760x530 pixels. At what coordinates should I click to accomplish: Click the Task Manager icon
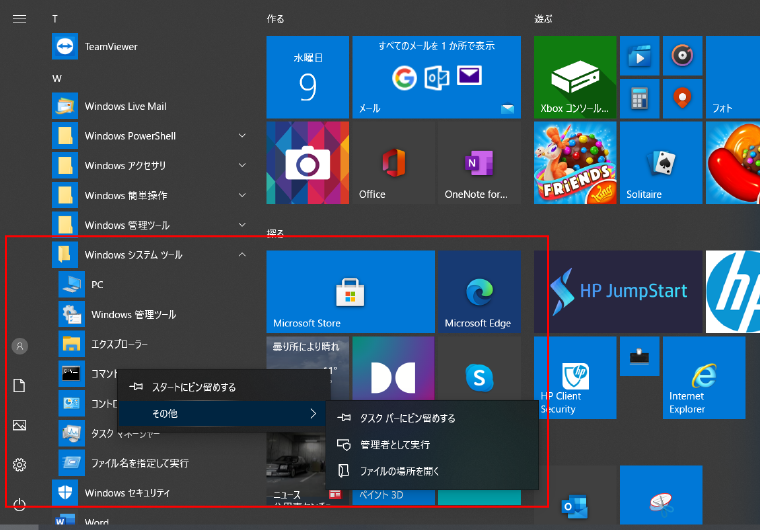[x=71, y=433]
